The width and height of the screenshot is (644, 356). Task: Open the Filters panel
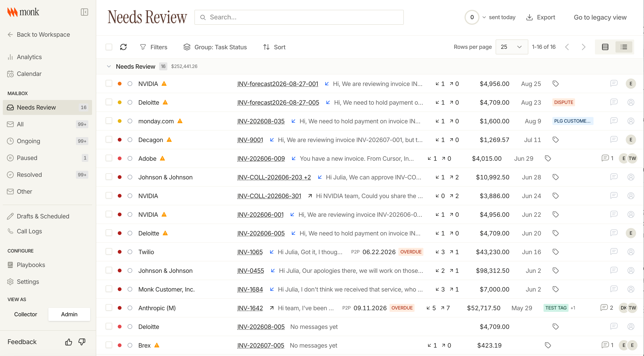click(154, 47)
